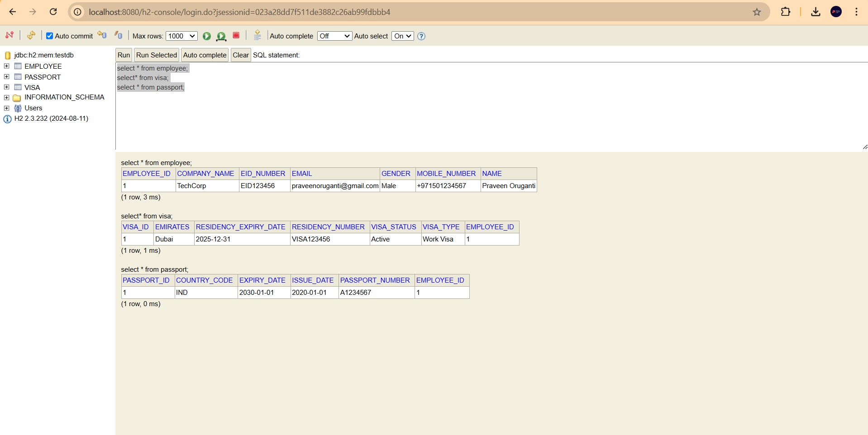The height and width of the screenshot is (435, 868).
Task: Click the EMPLOYEE table name in tree
Action: coord(43,66)
